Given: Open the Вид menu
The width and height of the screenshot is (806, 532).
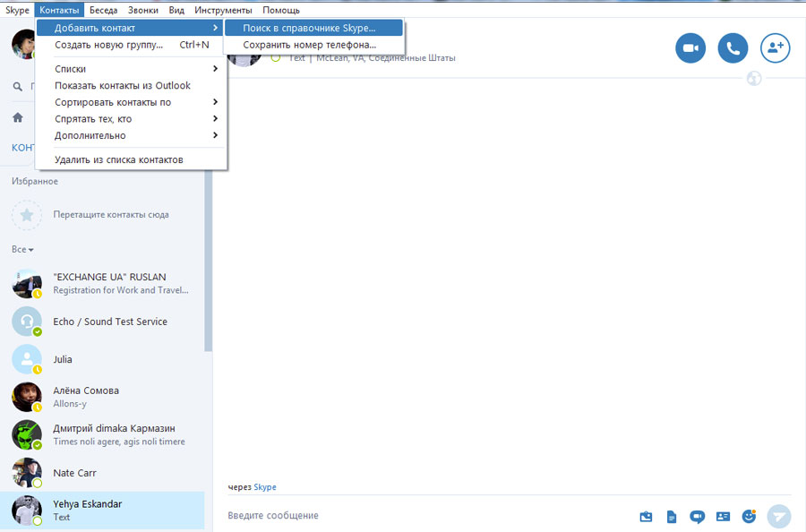Looking at the screenshot, I should tap(176, 10).
